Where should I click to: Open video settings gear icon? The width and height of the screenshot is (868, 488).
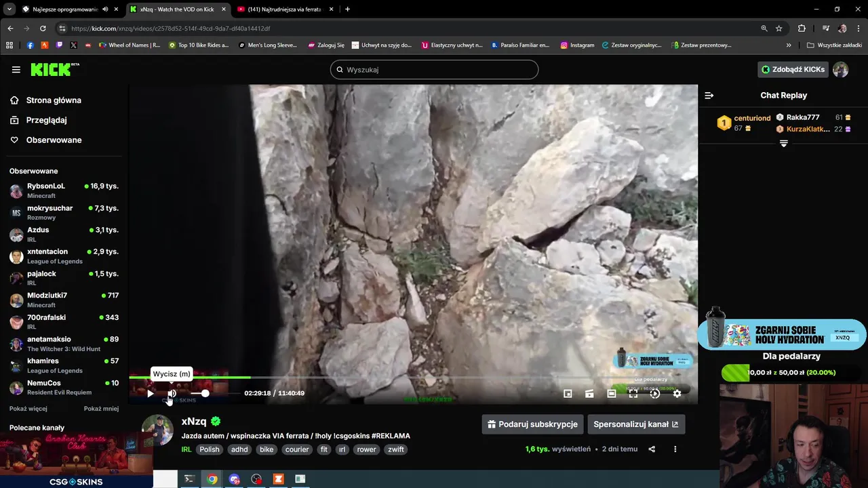click(677, 393)
